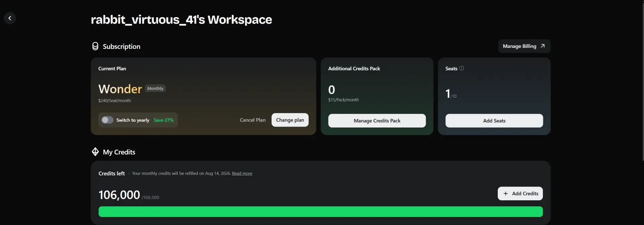Click the Subscription coins icon

pyautogui.click(x=95, y=46)
